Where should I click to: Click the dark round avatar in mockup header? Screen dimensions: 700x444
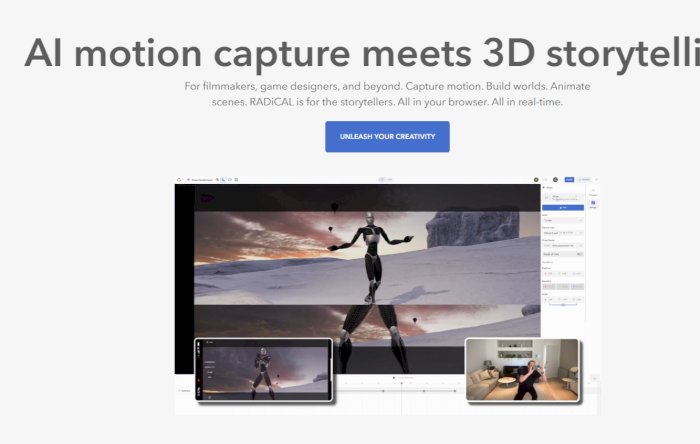pyautogui.click(x=555, y=179)
